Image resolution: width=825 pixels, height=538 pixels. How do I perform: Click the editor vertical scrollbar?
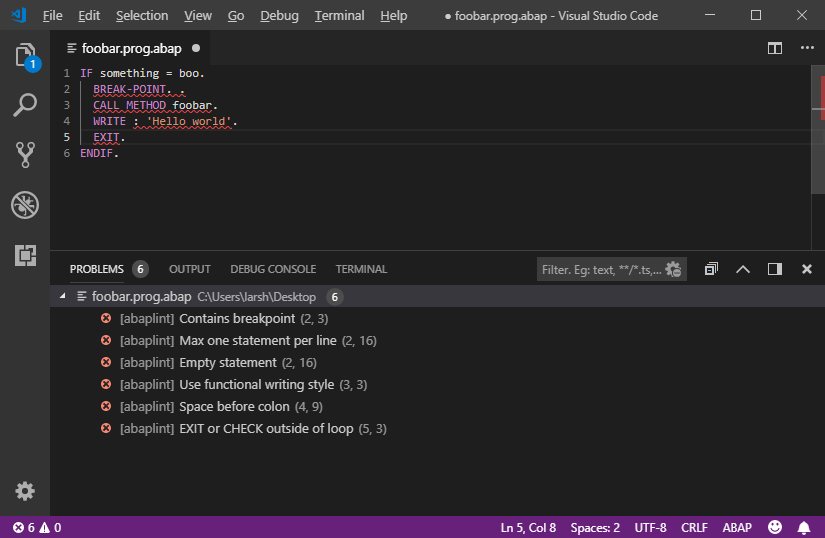pos(818,130)
